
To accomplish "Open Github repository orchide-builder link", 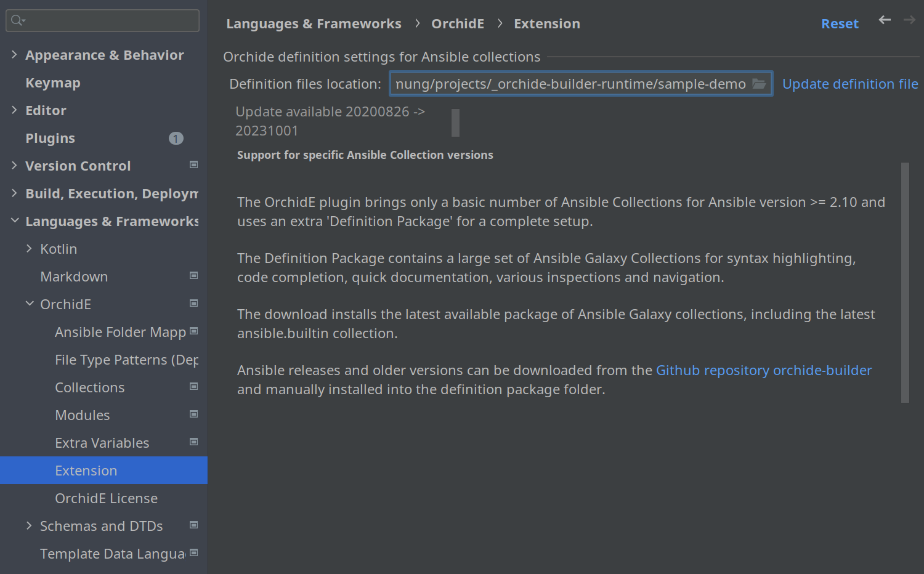I will pos(764,370).
